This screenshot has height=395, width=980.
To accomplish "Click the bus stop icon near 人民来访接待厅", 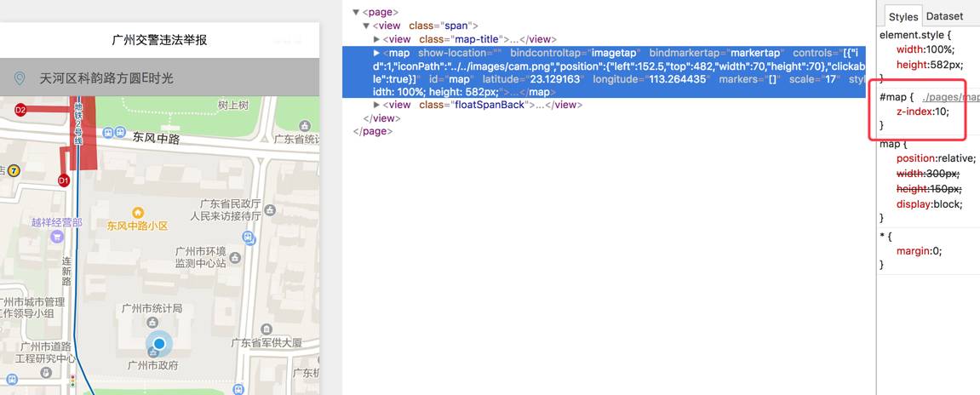I will (x=249, y=238).
